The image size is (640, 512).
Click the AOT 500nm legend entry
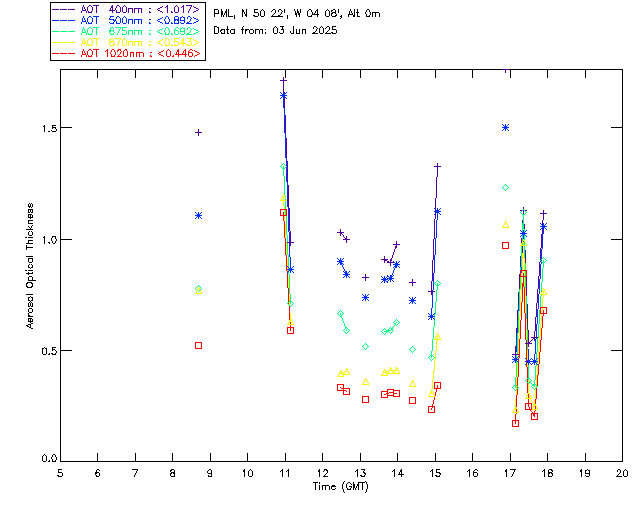(127, 20)
